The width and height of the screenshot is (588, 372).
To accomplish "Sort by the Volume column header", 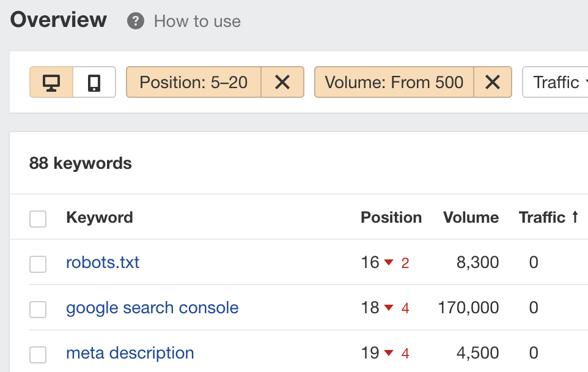I will click(471, 217).
